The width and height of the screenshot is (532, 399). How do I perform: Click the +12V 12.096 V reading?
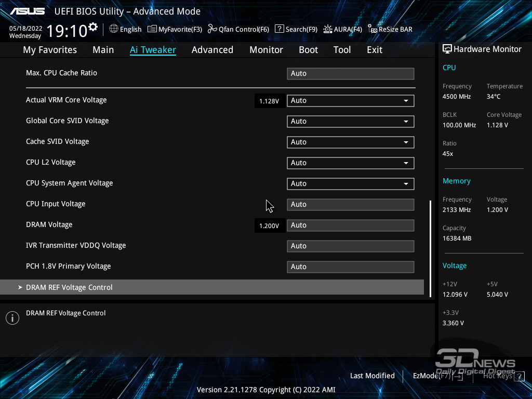455,294
